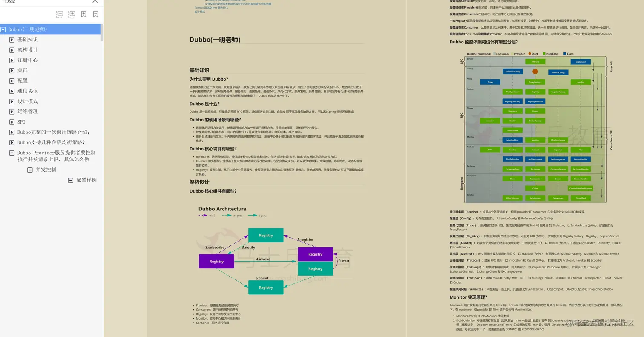Expand the 通信协议 bookmark node
This screenshot has height=337, width=644.
pyautogui.click(x=12, y=91)
